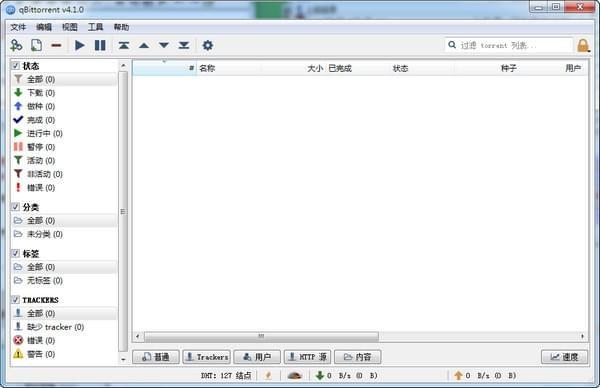
Task: Click the resume (play) toolbar button
Action: point(80,46)
